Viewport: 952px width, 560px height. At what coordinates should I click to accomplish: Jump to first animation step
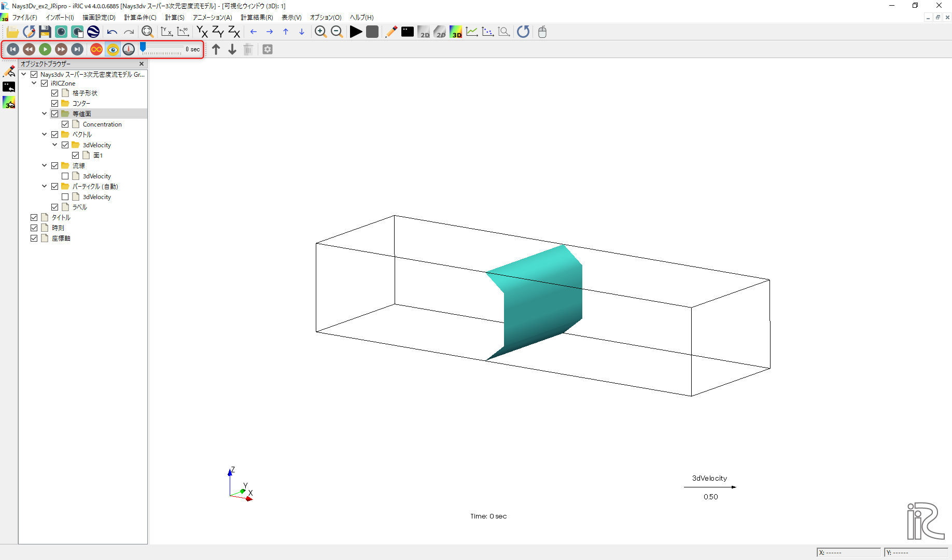[x=13, y=49]
